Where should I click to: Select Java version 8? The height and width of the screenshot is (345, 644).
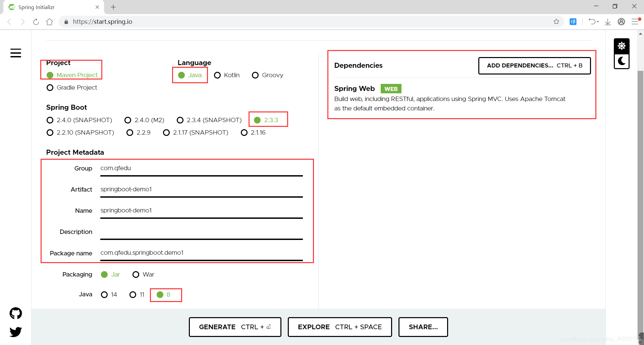164,295
